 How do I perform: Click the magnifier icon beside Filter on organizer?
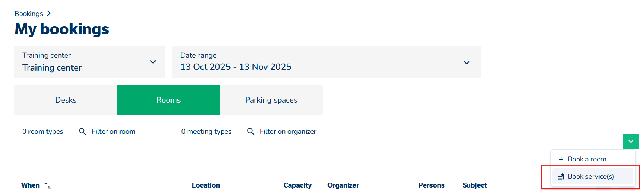[251, 132]
